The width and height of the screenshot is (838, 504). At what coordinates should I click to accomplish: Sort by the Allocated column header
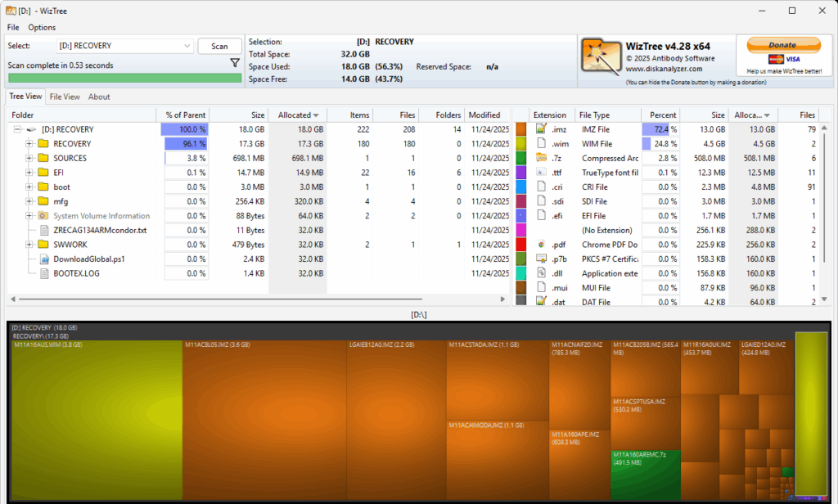295,115
